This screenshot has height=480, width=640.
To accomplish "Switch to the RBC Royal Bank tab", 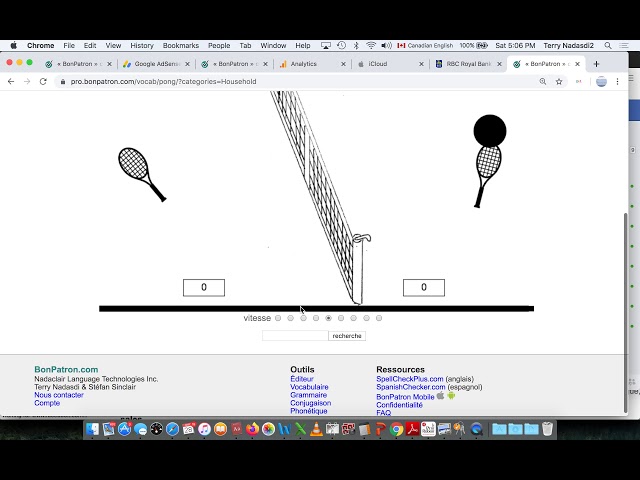I will click(468, 64).
